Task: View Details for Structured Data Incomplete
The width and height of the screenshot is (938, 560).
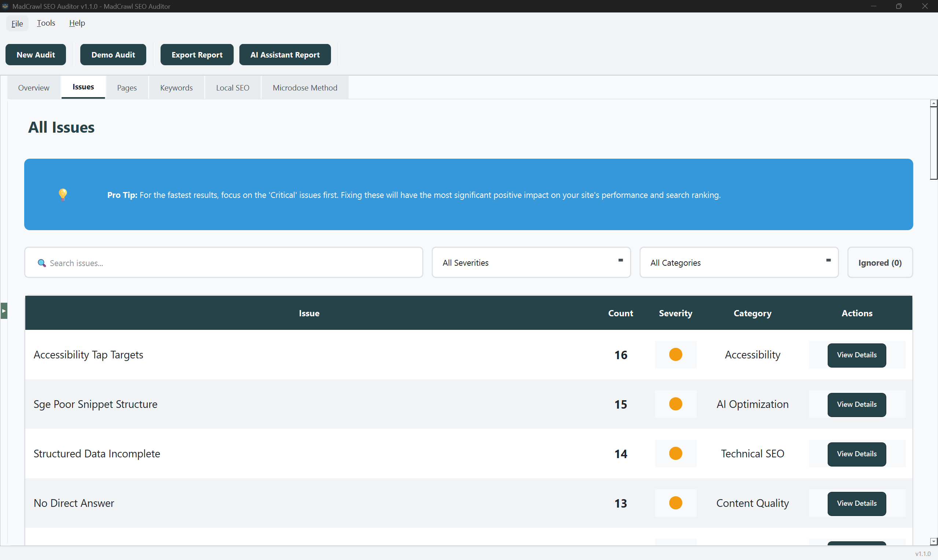Action: coord(856,454)
